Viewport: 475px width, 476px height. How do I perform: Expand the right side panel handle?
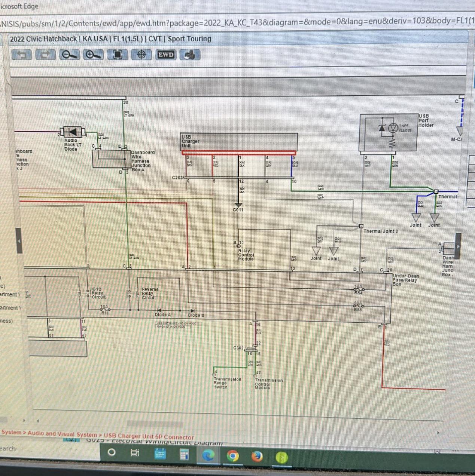pos(458,246)
